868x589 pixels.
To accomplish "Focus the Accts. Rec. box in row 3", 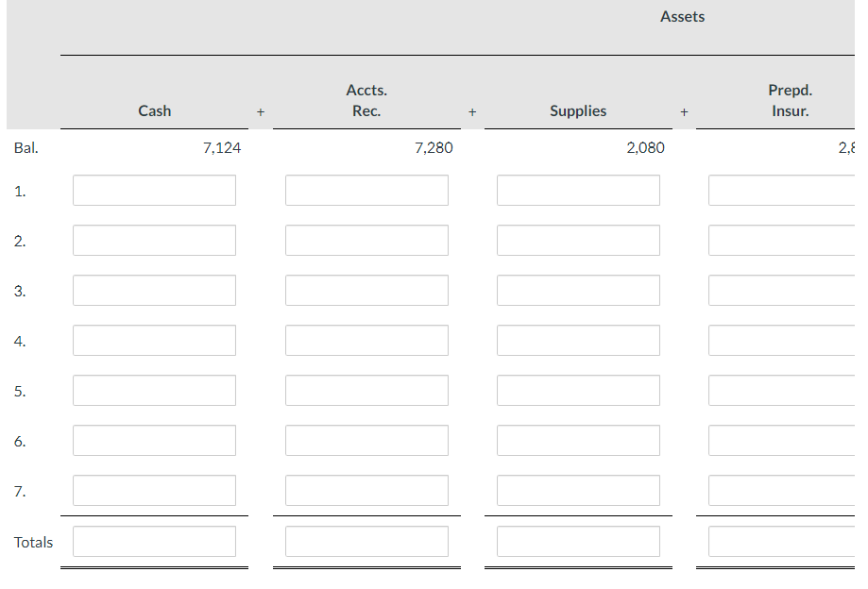I will (366, 291).
